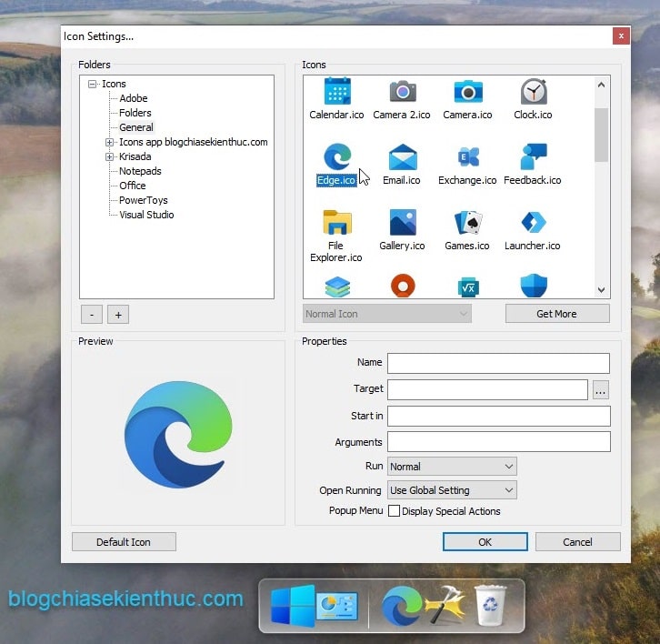Select the Visual Studio folder
Screen dimensions: 660x644
point(146,215)
